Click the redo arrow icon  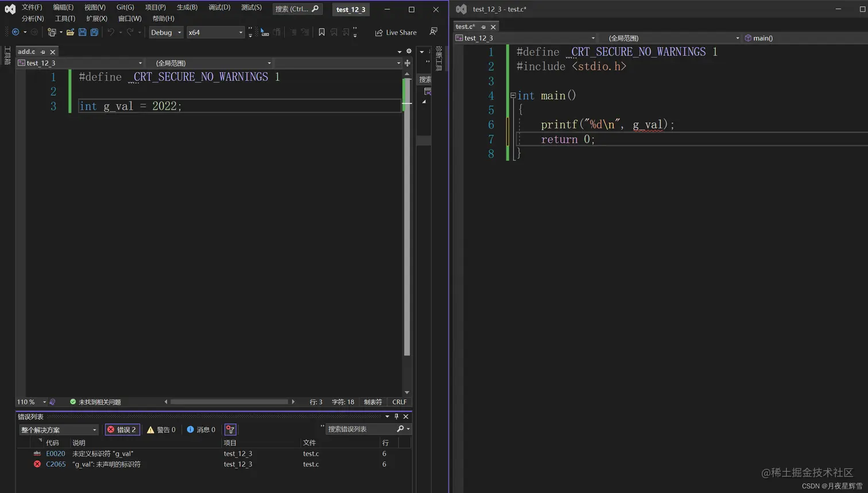pyautogui.click(x=130, y=32)
